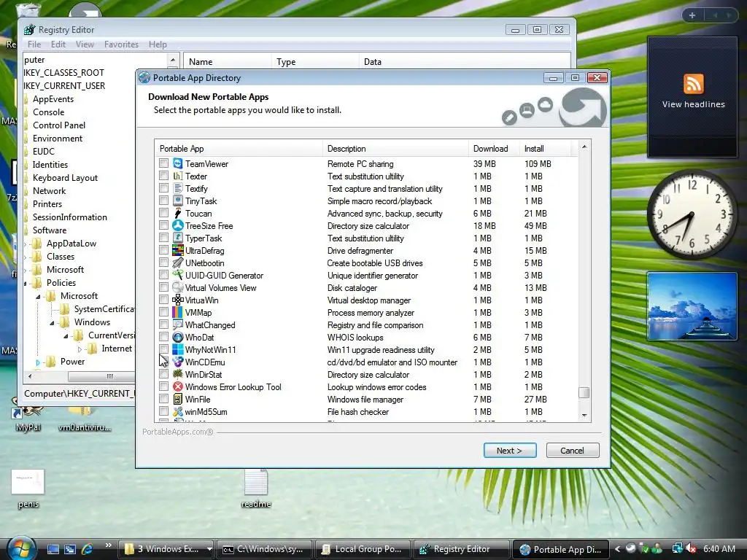Check the WhoDat checkbox
The height and width of the screenshot is (560, 747).
164,337
